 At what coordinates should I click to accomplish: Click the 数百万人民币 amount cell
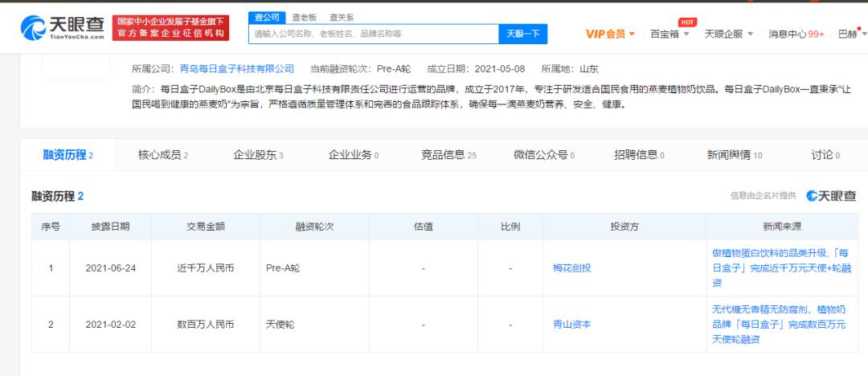click(x=206, y=325)
